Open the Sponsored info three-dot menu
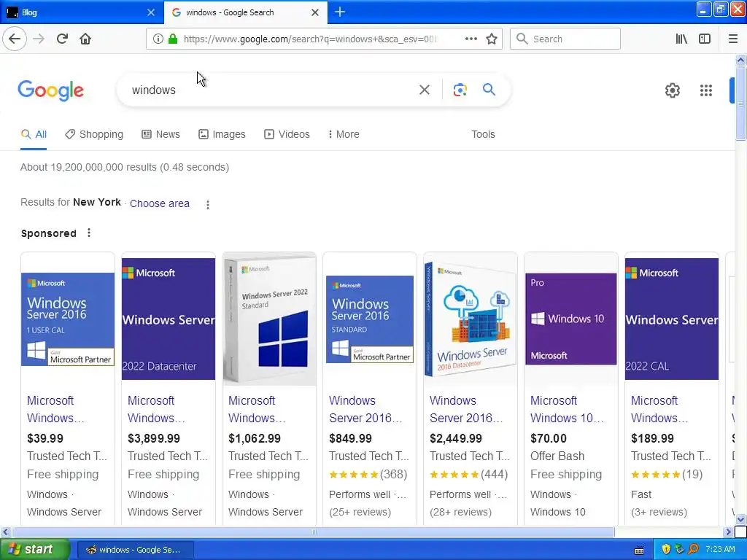 click(88, 233)
